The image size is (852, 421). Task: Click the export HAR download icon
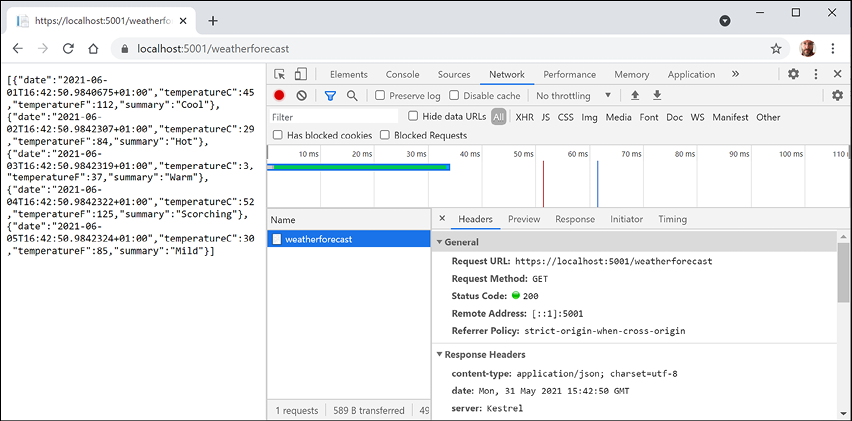tap(657, 96)
